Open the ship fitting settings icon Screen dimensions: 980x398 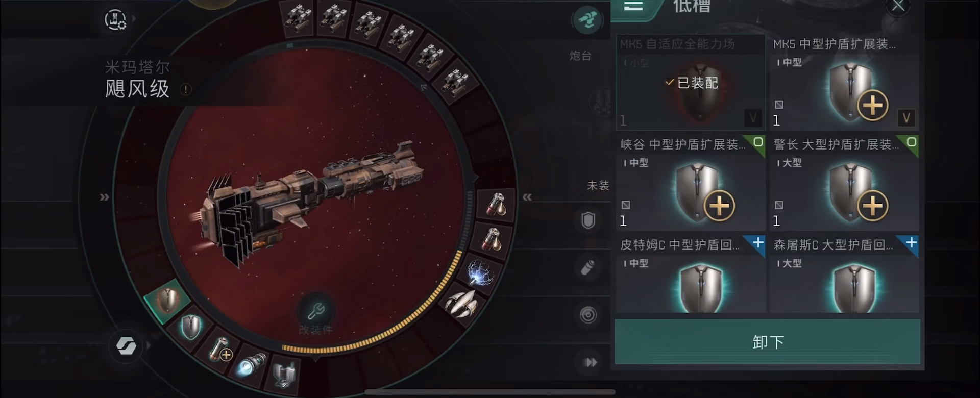pyautogui.click(x=115, y=19)
